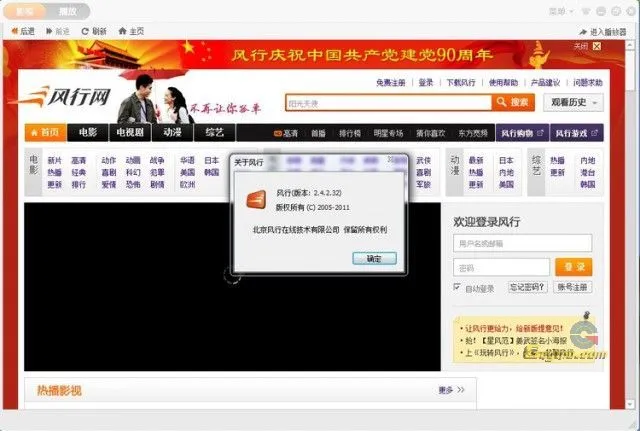Open the 使用帮助 help link

pyautogui.click(x=503, y=83)
